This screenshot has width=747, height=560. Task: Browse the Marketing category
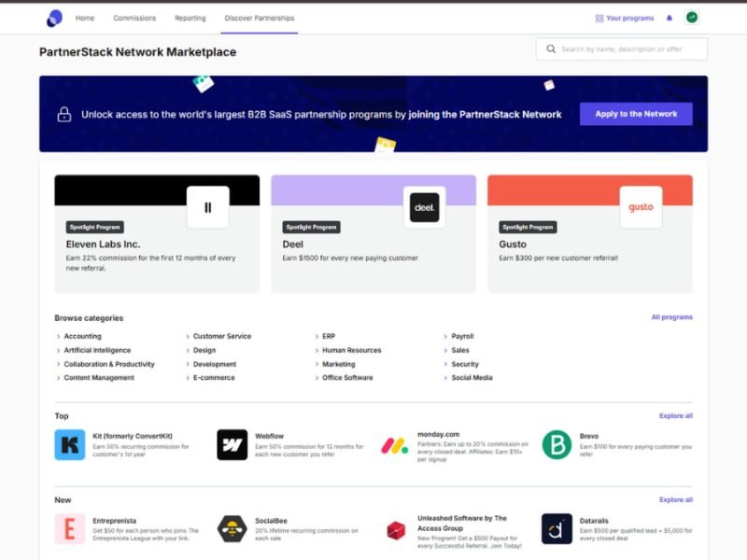click(x=339, y=364)
